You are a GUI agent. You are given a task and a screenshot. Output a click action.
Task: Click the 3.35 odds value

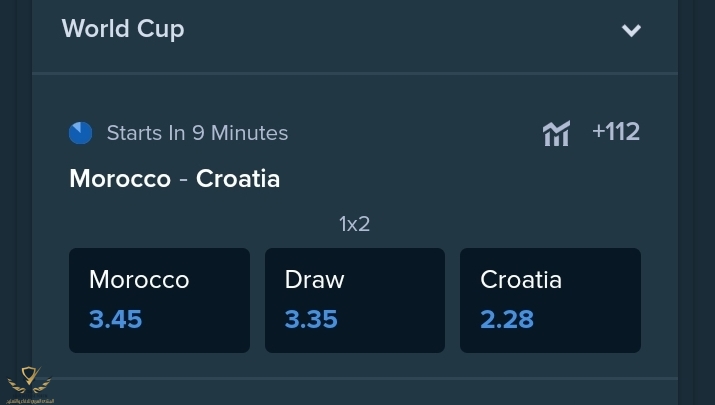311,319
